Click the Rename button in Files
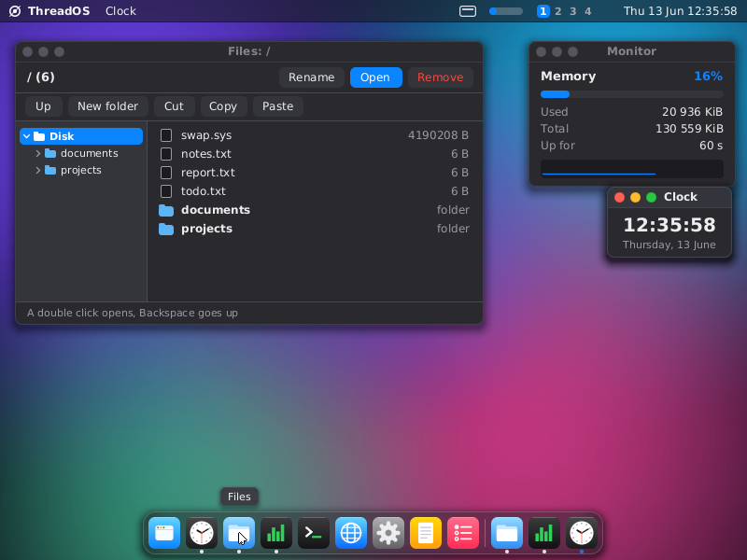The width and height of the screenshot is (747, 560). [312, 77]
